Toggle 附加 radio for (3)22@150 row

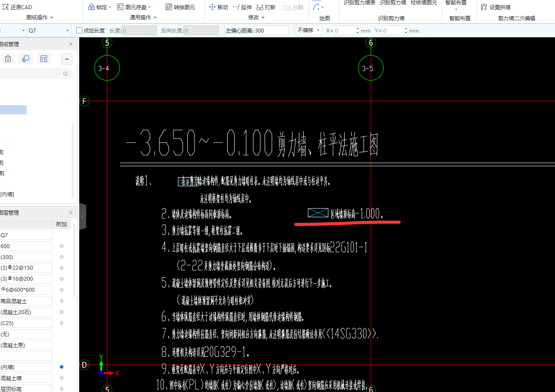[x=62, y=268]
